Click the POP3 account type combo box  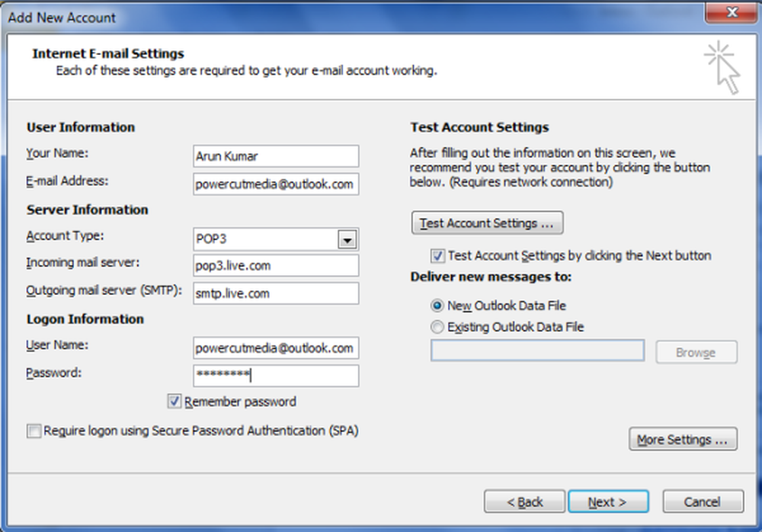tap(265, 239)
